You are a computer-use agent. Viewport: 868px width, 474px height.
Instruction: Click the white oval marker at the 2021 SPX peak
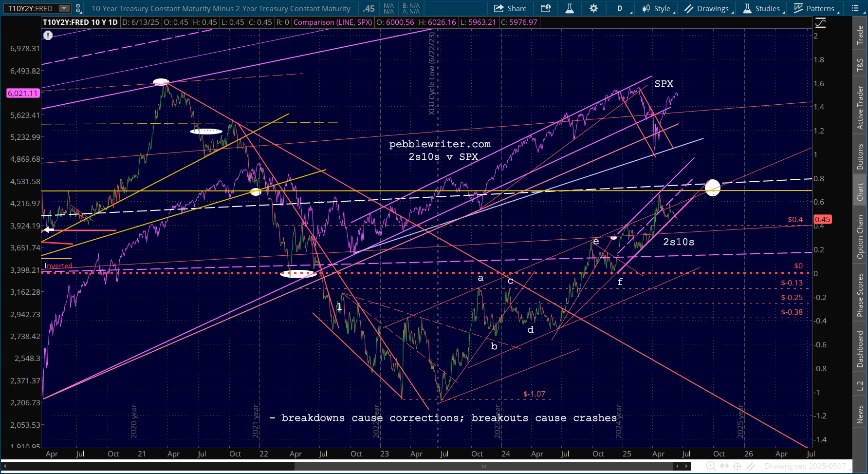[161, 82]
